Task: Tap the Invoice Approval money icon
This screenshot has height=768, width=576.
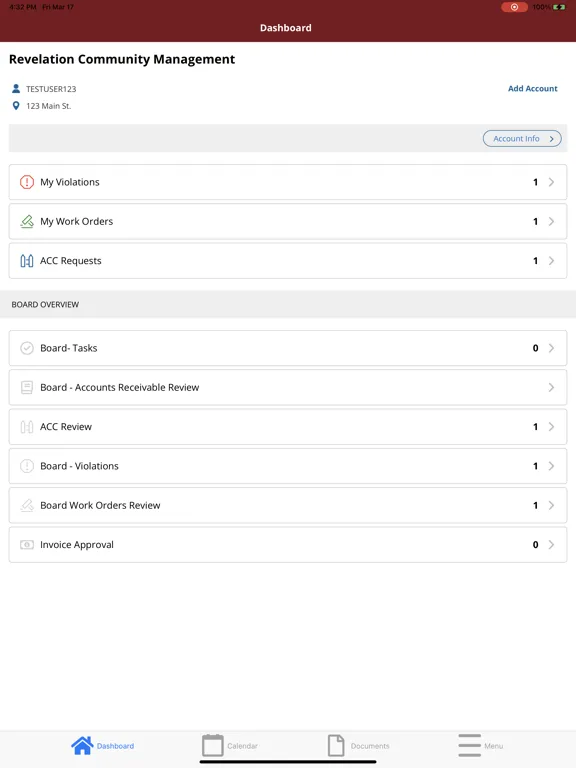Action: pos(26,545)
